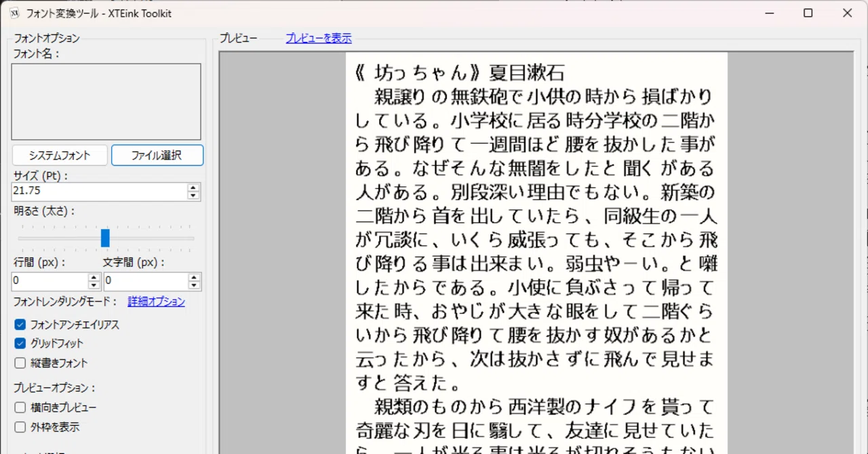This screenshot has width=868, height=454.
Task: Click the システムフォント button
Action: point(60,155)
